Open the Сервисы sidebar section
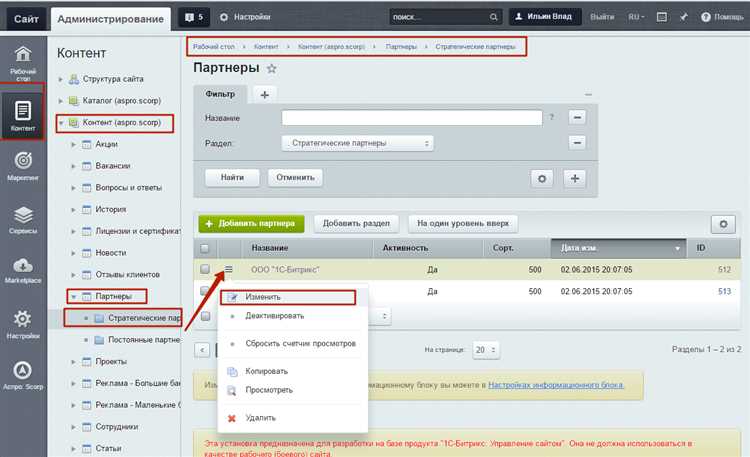The height and width of the screenshot is (457, 750). coord(23,220)
